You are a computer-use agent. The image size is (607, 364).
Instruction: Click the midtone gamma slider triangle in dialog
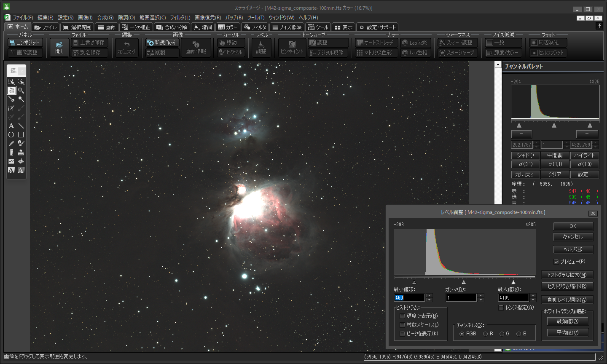(x=464, y=282)
